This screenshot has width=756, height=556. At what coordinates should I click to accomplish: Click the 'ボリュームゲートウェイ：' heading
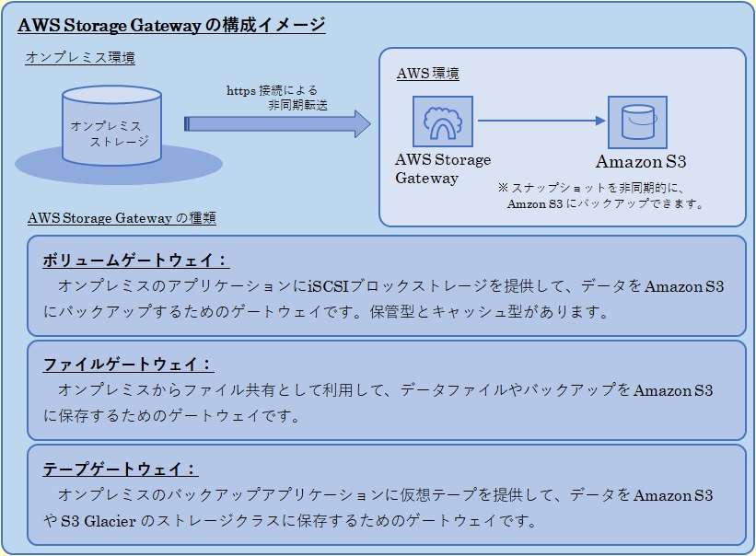[136, 261]
